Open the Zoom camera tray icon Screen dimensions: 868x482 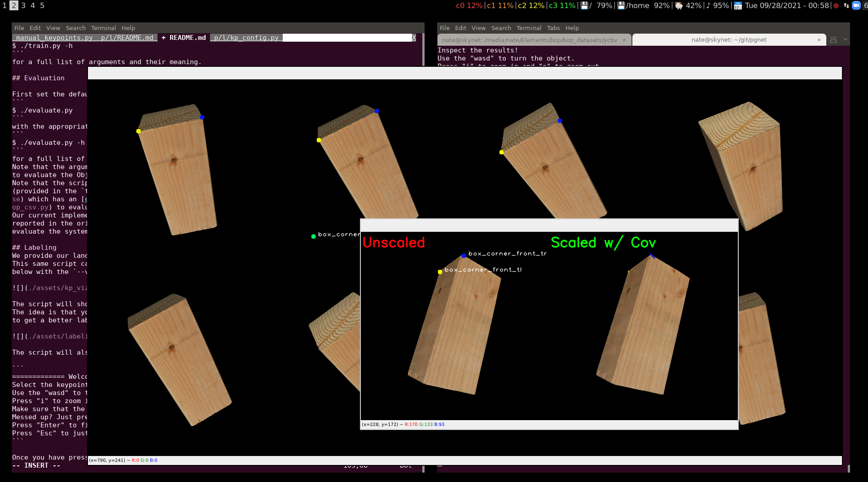click(x=856, y=5)
